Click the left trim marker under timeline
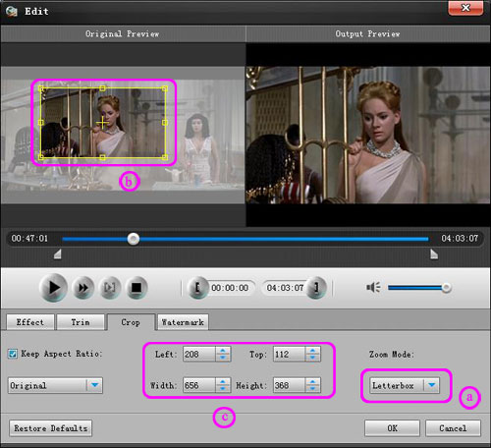The height and width of the screenshot is (448, 491). (x=58, y=254)
